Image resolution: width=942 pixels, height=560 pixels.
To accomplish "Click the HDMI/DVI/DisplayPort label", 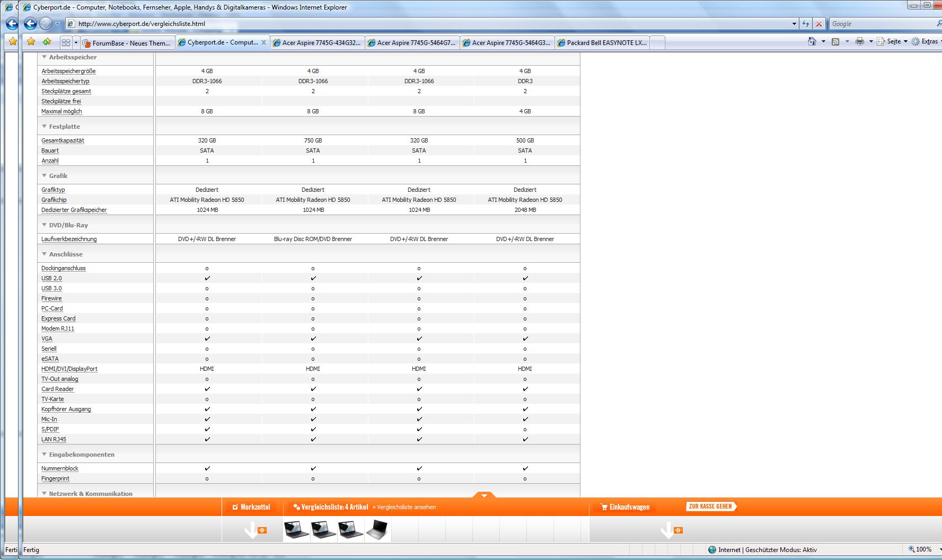I will click(69, 369).
